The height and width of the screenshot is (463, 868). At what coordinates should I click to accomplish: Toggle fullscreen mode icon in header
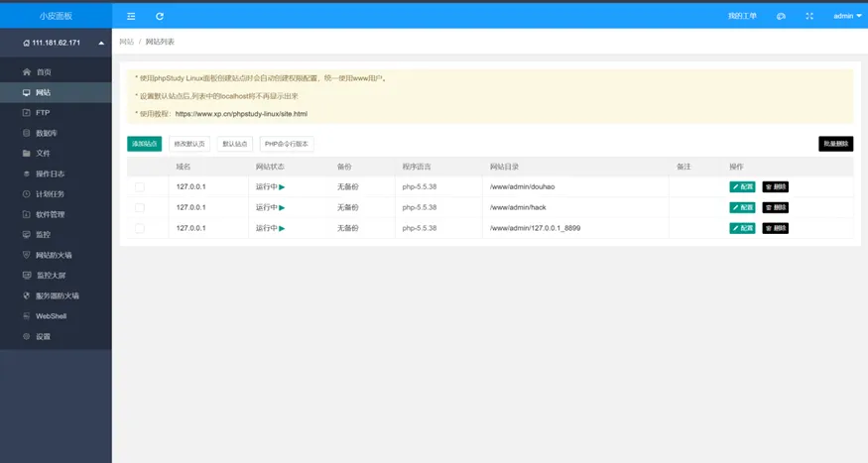(809, 16)
